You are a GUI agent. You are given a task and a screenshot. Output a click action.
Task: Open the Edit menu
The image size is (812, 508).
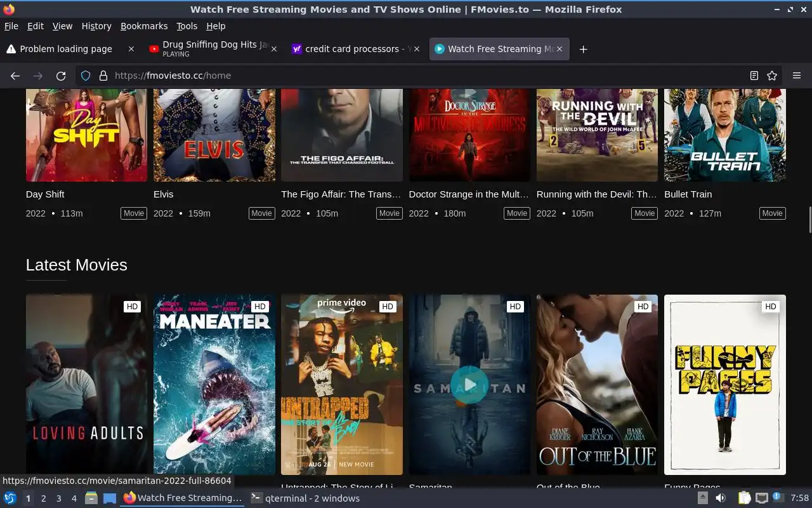[x=36, y=26]
